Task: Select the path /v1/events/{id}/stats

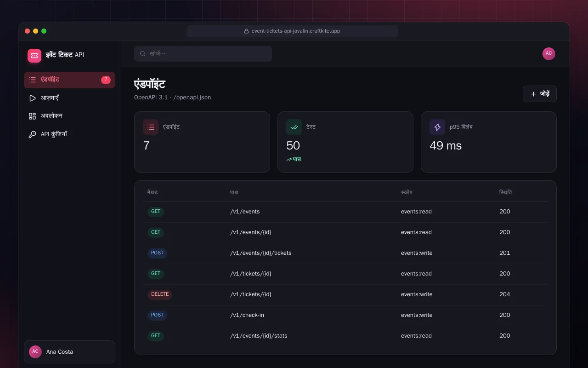Action: coord(259,336)
